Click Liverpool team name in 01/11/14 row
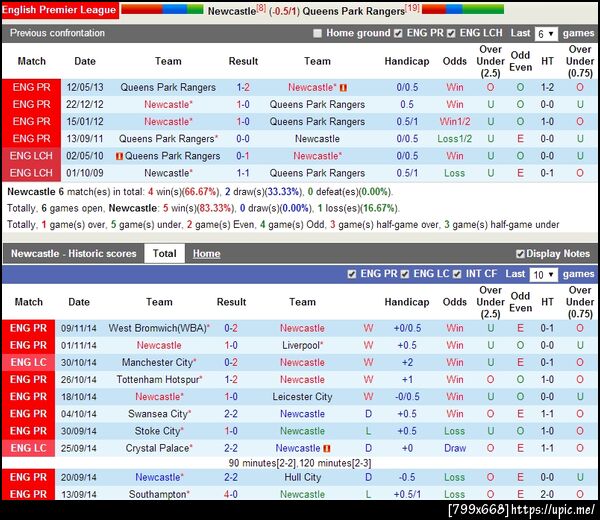The image size is (600, 520). pos(302,345)
